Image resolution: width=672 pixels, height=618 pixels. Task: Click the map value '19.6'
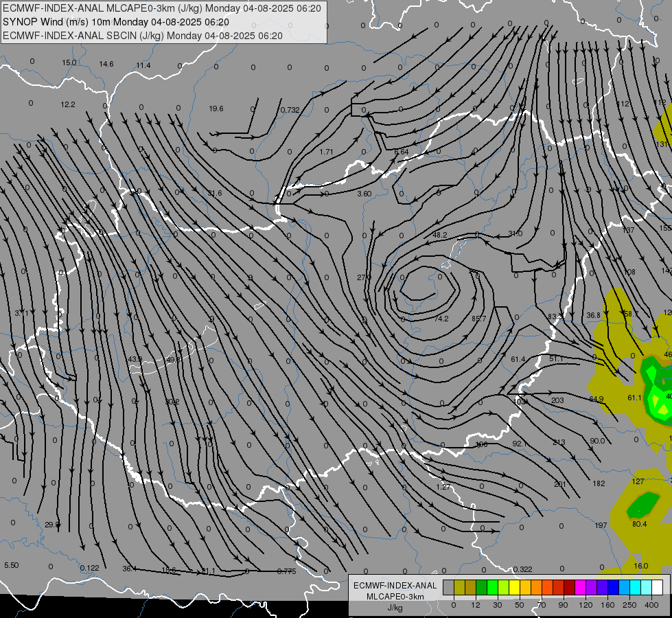click(216, 108)
